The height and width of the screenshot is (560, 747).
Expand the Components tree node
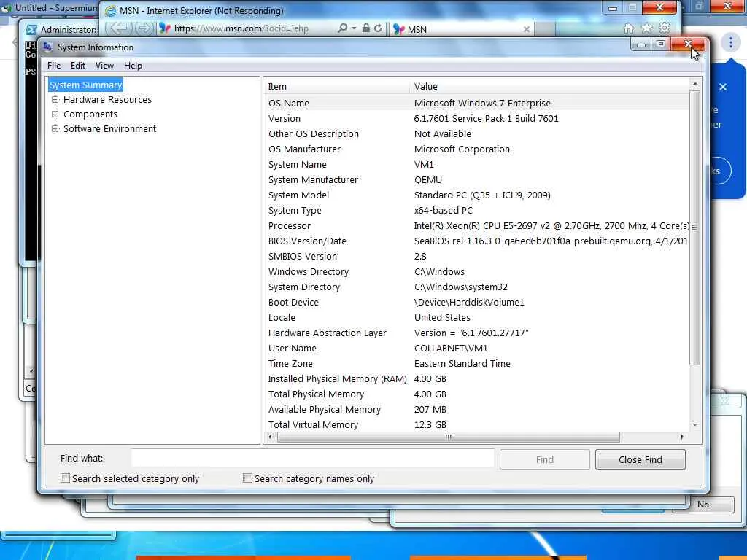tap(55, 114)
